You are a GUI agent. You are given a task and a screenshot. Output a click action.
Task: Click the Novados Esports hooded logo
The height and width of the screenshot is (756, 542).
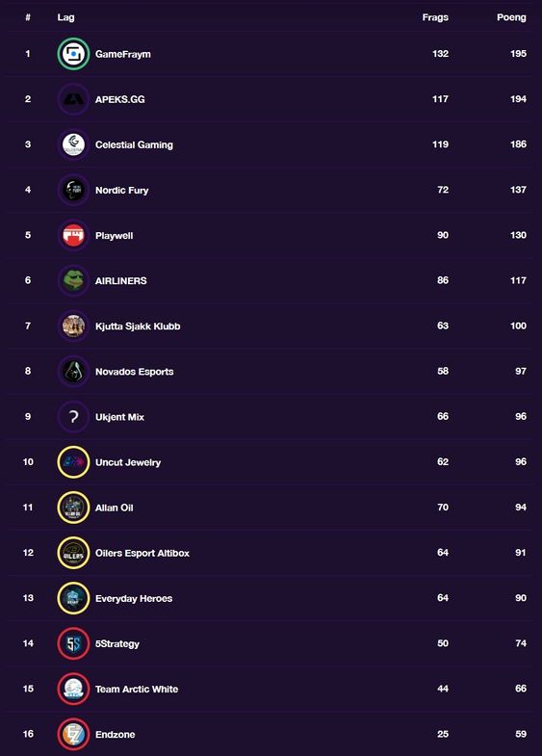pos(73,371)
